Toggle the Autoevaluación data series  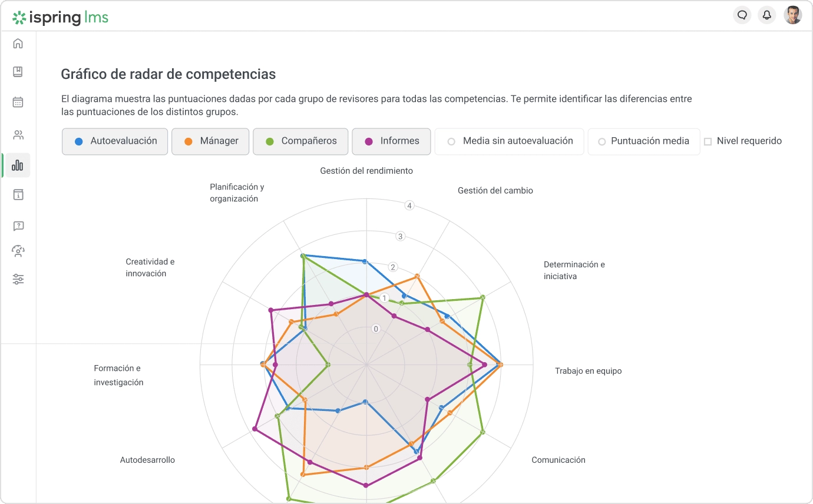(x=114, y=141)
